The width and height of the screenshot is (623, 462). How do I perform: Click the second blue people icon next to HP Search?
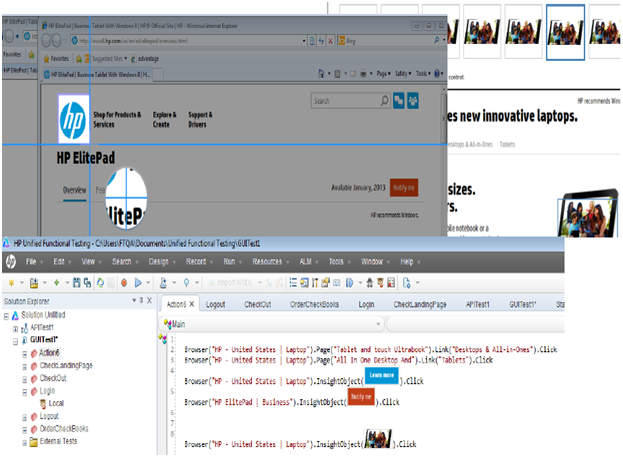pos(413,101)
